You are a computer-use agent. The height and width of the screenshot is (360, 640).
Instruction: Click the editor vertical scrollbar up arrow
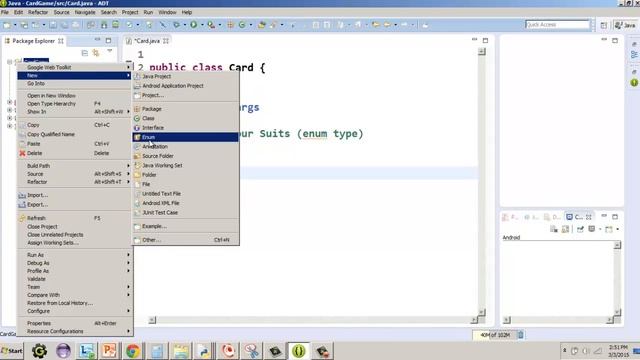[482, 51]
